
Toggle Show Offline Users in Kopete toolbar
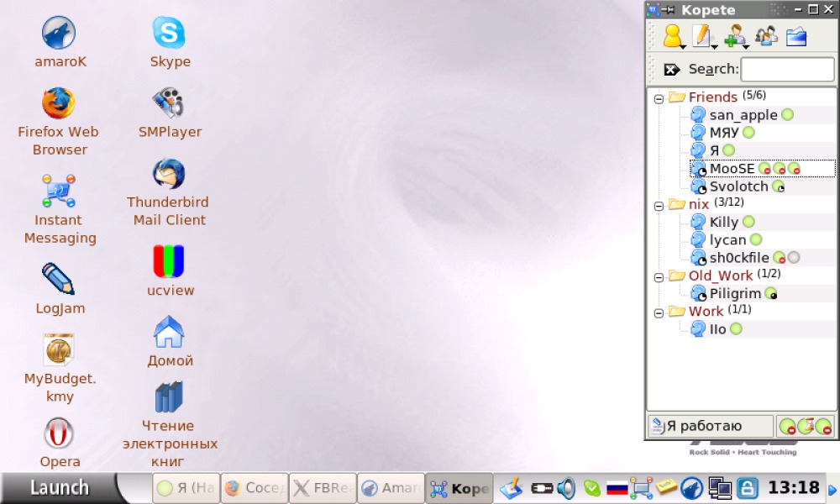(766, 36)
